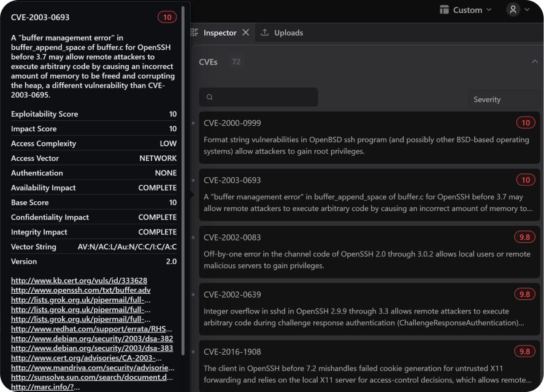
Task: Switch to the Inspector tab
Action: tap(220, 33)
